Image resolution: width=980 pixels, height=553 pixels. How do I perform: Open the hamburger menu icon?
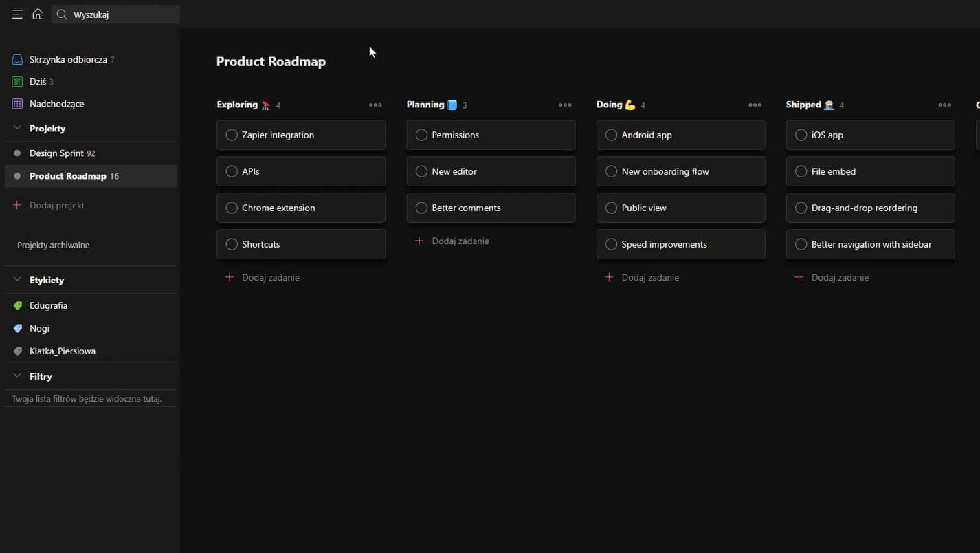pyautogui.click(x=17, y=14)
